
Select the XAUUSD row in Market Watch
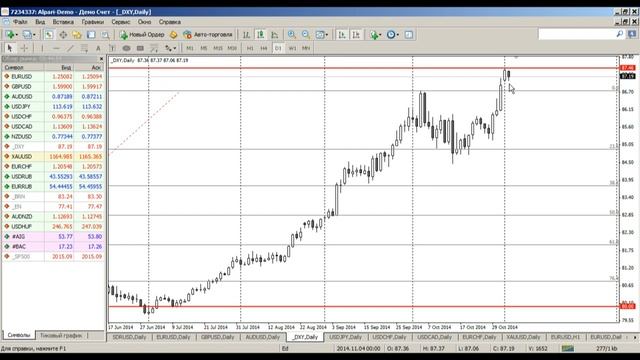53,157
